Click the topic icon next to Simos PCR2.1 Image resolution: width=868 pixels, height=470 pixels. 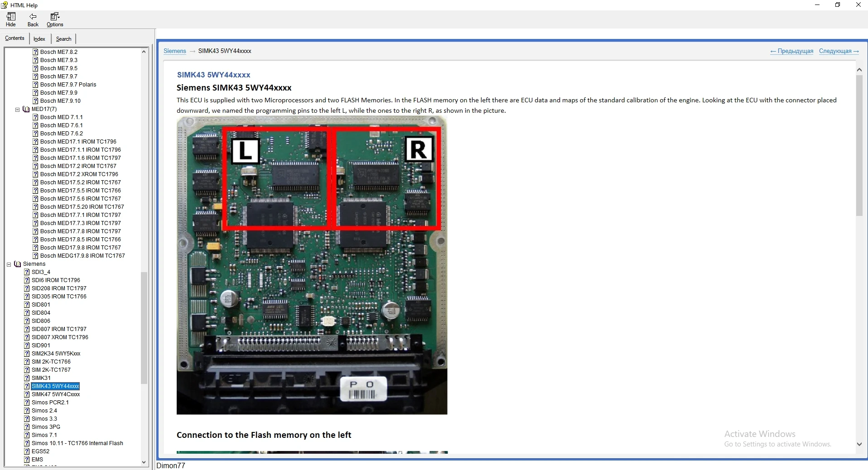click(27, 403)
